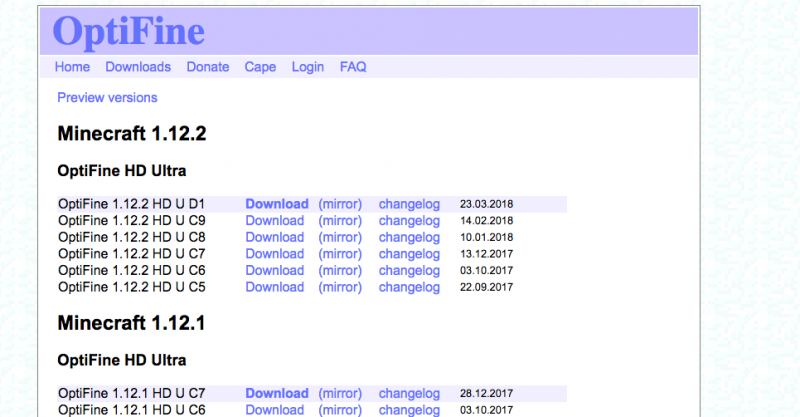Open mirror for 1.12.2 HD U C7
The width and height of the screenshot is (800, 417).
pyautogui.click(x=340, y=254)
